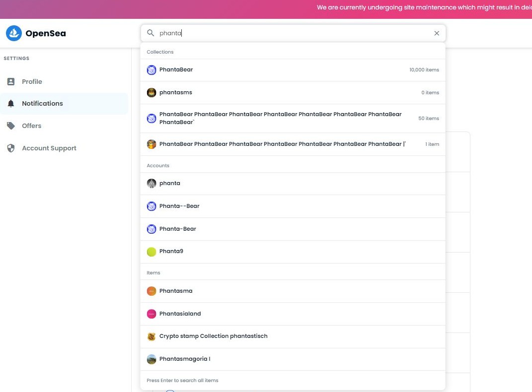Open the Phantasma item

pyautogui.click(x=293, y=291)
